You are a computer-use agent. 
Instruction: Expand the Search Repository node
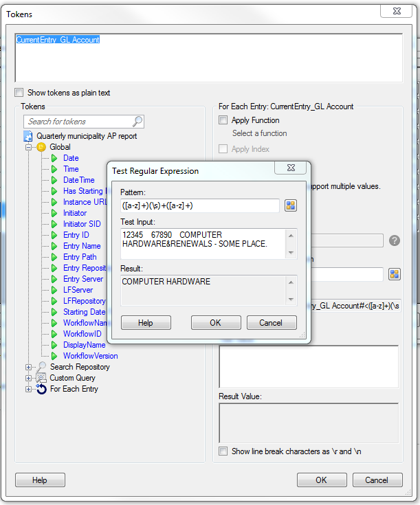coord(28,367)
